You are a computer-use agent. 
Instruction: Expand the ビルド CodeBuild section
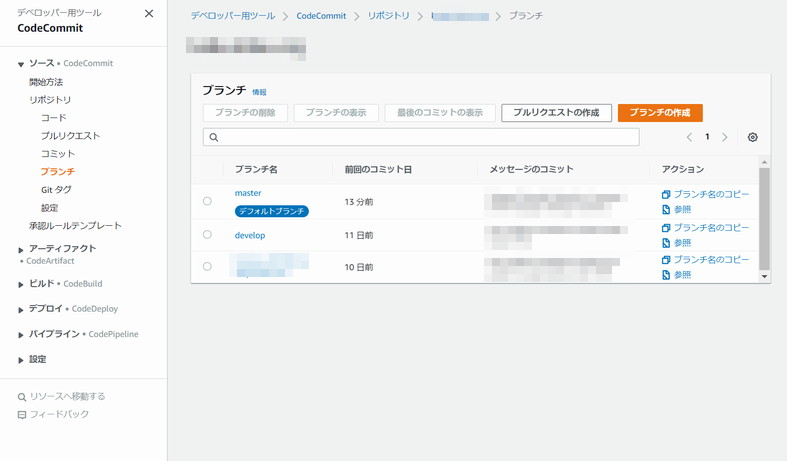tap(21, 285)
